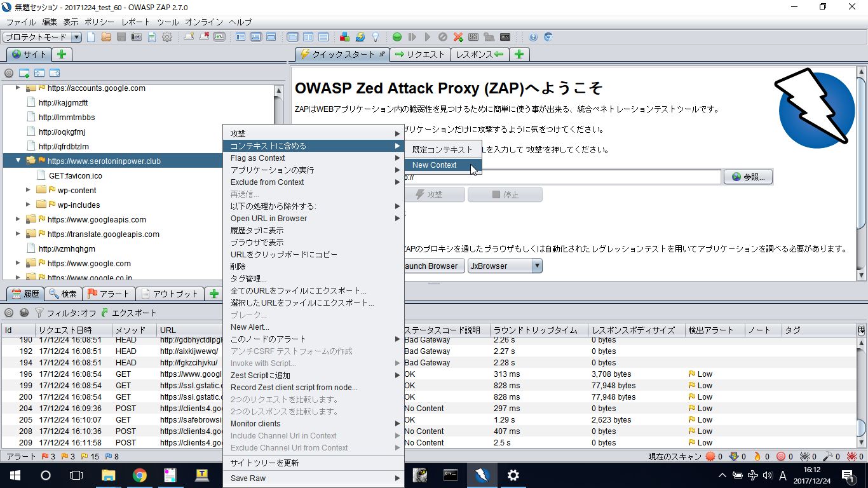Collapse the www.serotoninpower.club tree node

click(18, 161)
